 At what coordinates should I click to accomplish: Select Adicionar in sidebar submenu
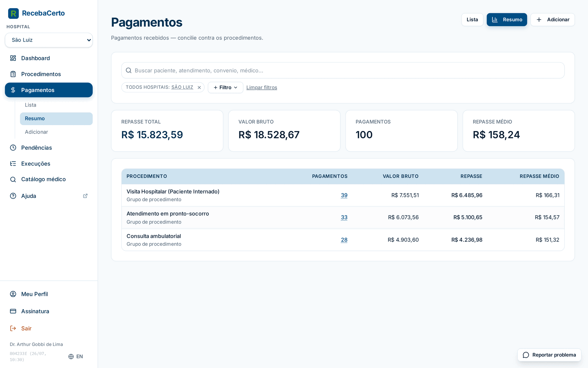(56, 132)
